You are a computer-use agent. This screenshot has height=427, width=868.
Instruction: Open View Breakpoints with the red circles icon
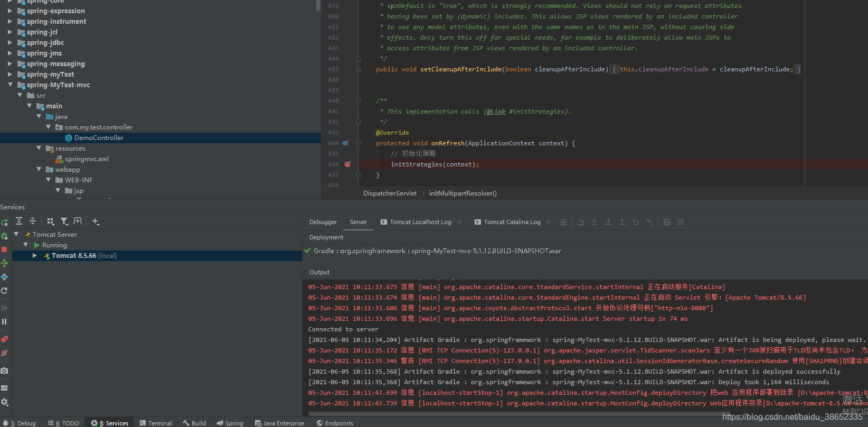coord(4,339)
